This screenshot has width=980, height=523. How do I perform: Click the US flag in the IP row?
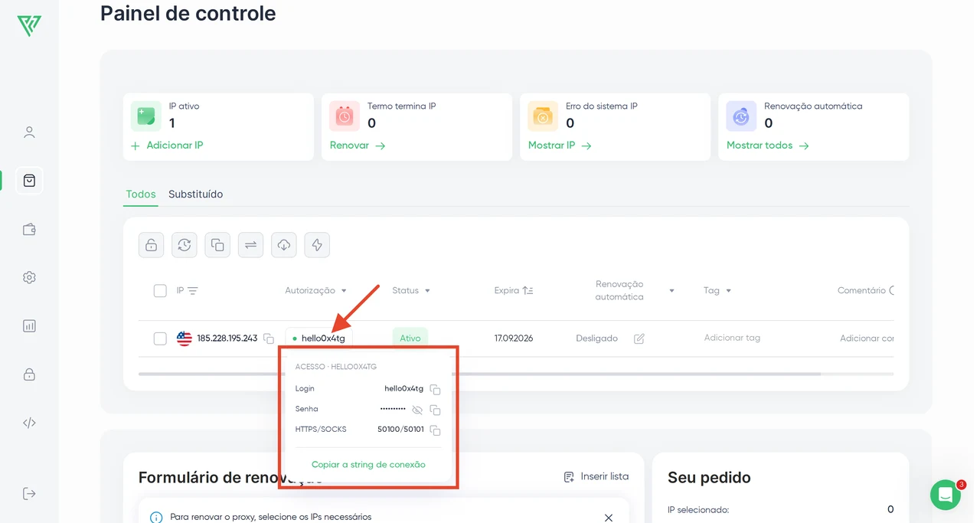coord(185,338)
